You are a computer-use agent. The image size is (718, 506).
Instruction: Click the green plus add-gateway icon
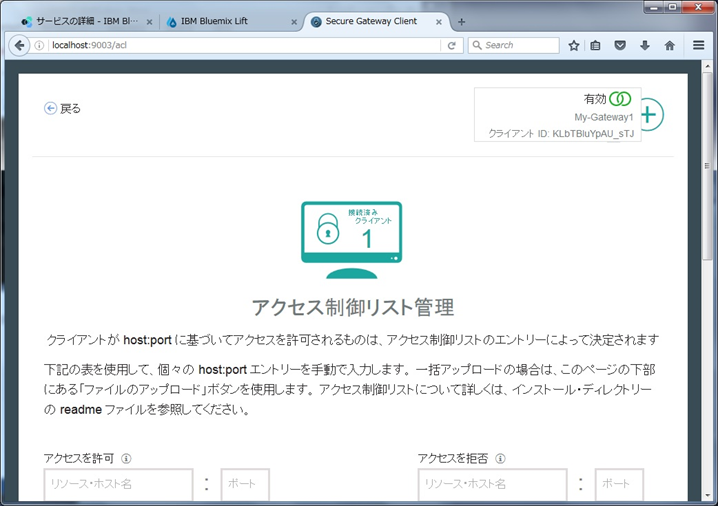651,114
